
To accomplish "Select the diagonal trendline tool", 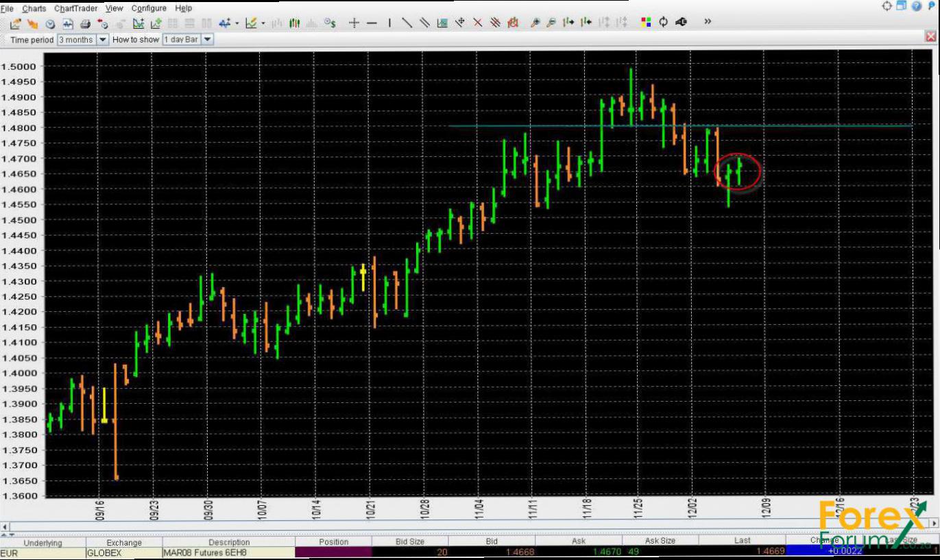I will [407, 23].
